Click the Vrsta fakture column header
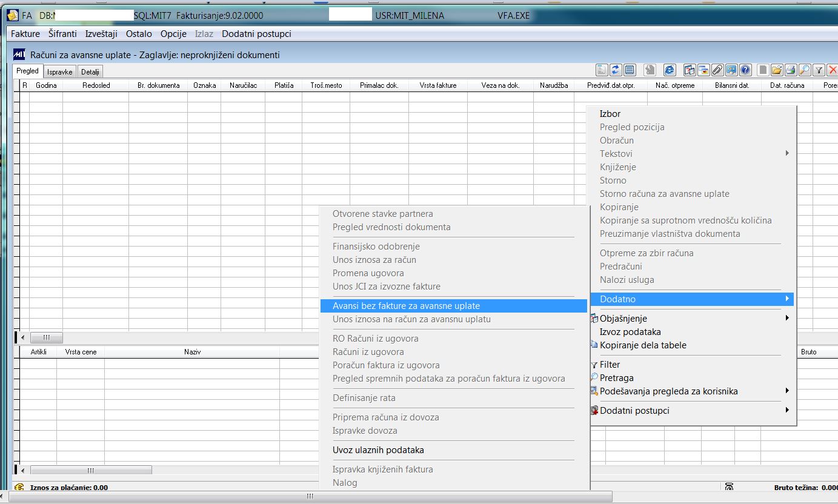Image resolution: width=838 pixels, height=504 pixels. 437,85
